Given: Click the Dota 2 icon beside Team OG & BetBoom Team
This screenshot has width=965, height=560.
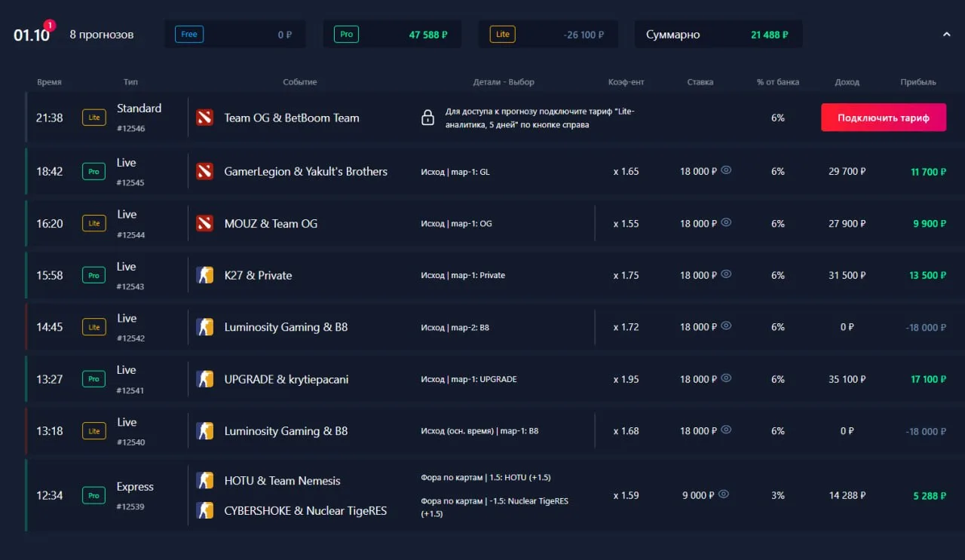Looking at the screenshot, I should coord(204,118).
